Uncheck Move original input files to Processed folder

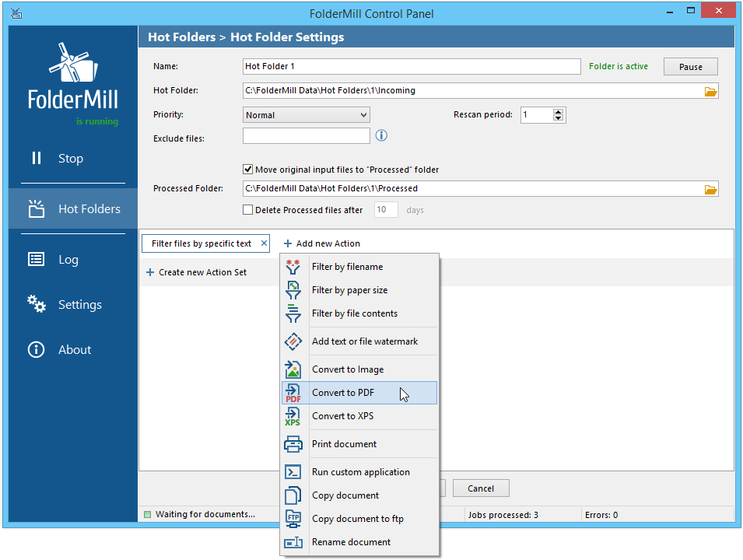pos(248,169)
